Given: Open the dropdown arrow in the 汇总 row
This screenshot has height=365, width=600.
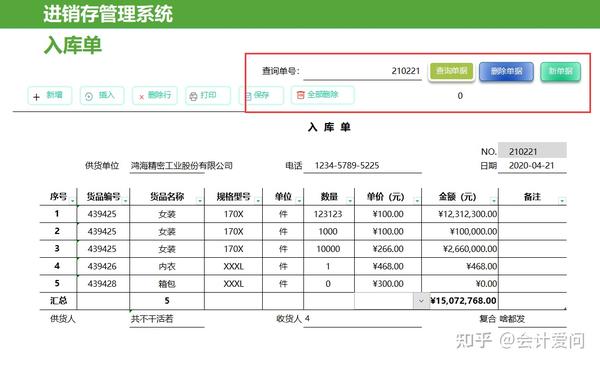Looking at the screenshot, I should [x=421, y=301].
